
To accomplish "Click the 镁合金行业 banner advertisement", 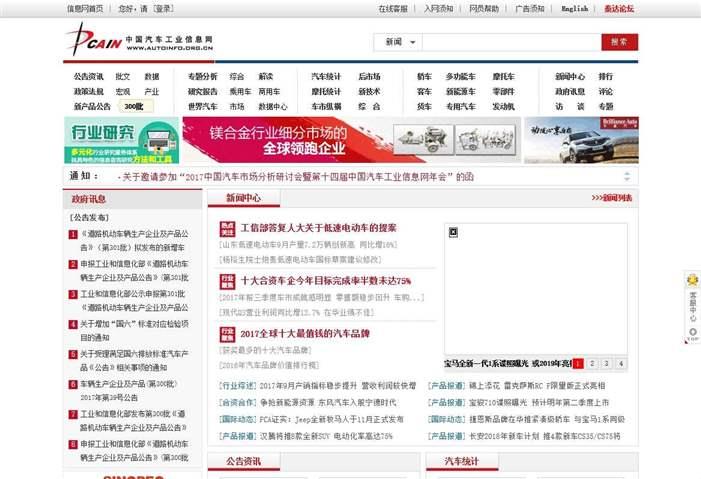I will point(350,140).
